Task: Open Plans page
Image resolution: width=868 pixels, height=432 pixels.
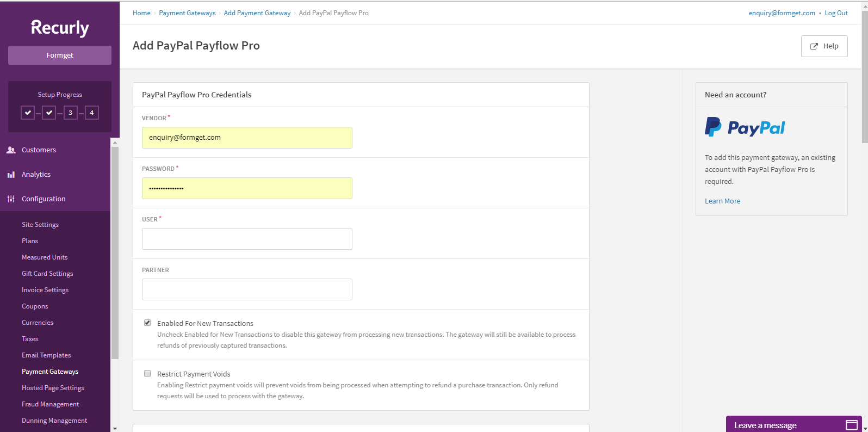Action: [x=30, y=241]
